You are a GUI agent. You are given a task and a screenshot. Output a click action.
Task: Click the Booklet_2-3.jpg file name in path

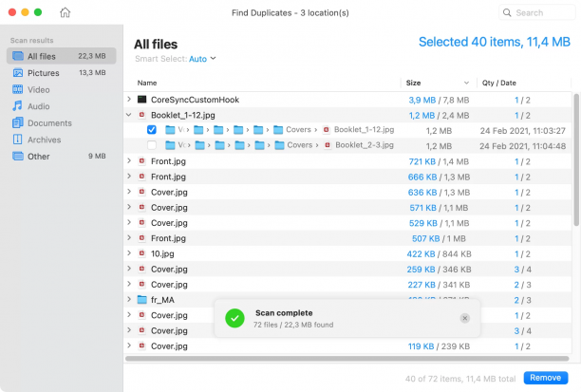(x=365, y=145)
